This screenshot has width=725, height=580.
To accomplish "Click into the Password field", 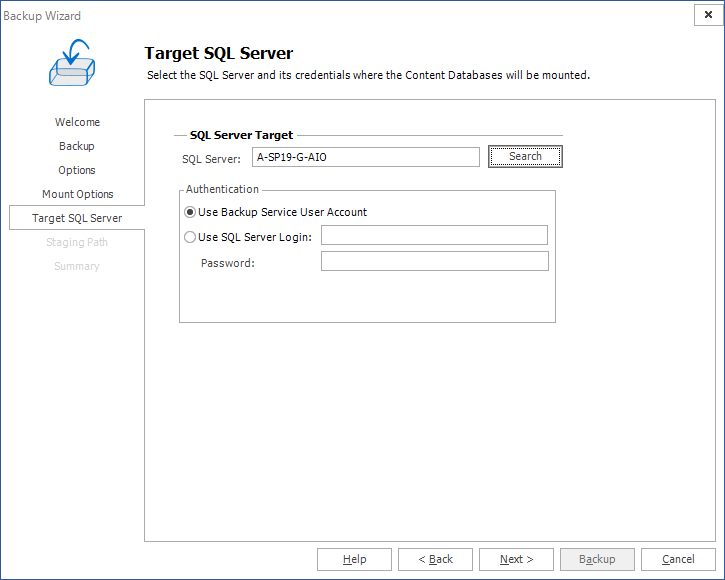I will (x=434, y=262).
